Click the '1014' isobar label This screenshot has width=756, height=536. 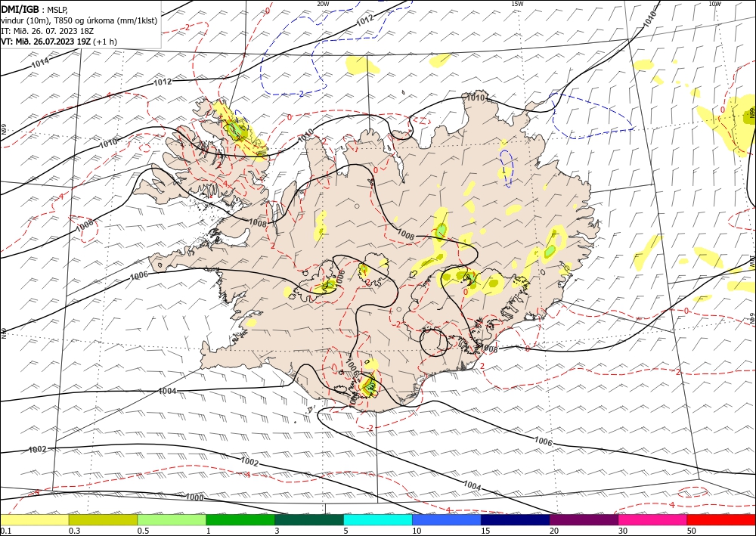pyautogui.click(x=39, y=64)
